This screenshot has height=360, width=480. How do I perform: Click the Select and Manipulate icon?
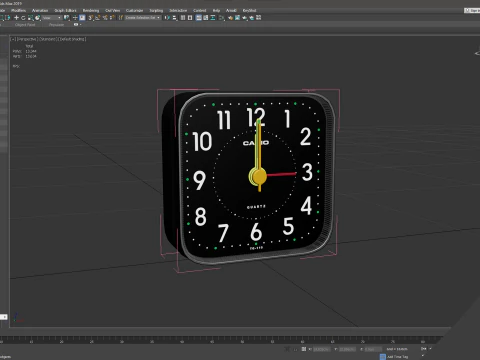point(75,18)
